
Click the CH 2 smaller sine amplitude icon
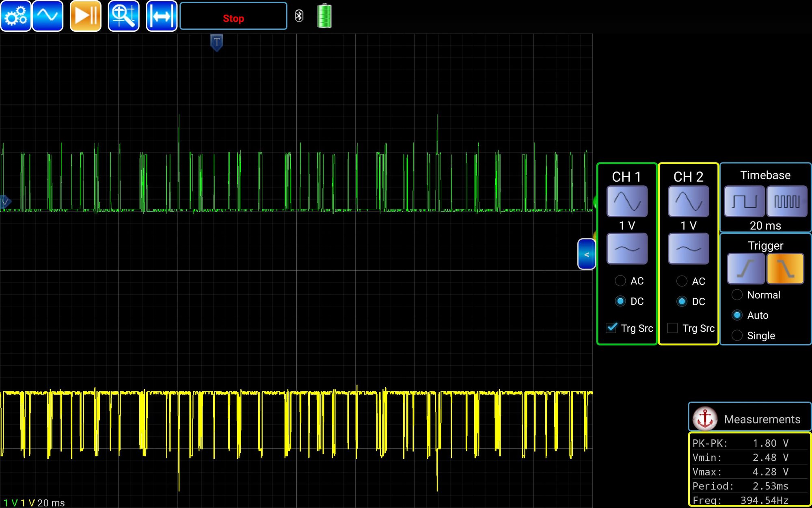[x=688, y=248]
